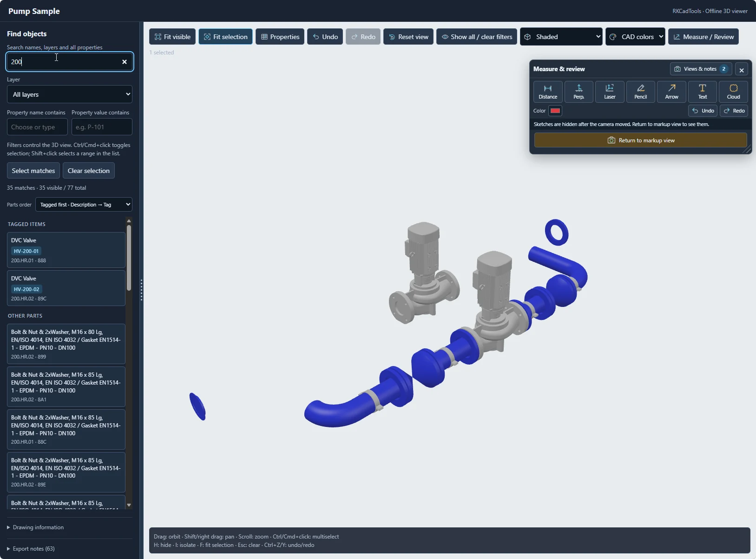The width and height of the screenshot is (756, 559).
Task: Return to markup view
Action: pyautogui.click(x=641, y=140)
